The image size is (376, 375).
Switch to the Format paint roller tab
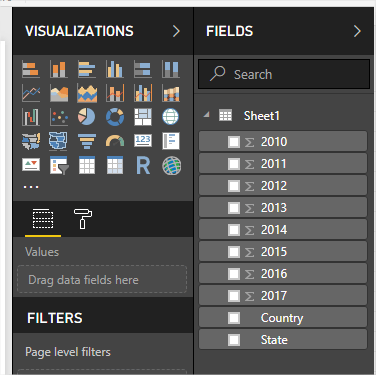pyautogui.click(x=83, y=219)
